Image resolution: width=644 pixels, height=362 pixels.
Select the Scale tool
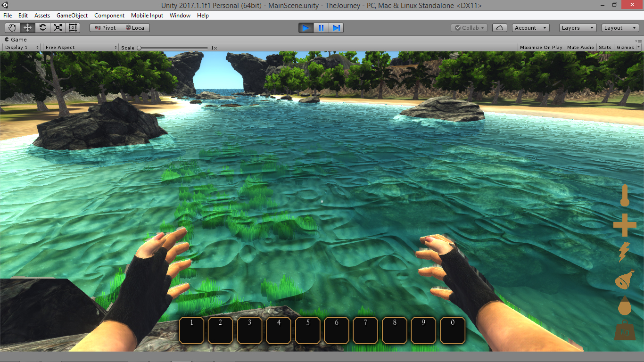(x=58, y=28)
